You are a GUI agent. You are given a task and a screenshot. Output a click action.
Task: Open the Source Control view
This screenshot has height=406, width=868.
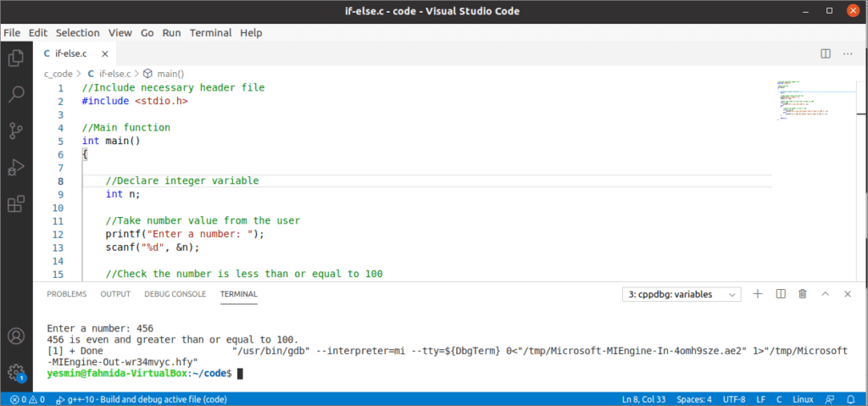click(16, 131)
